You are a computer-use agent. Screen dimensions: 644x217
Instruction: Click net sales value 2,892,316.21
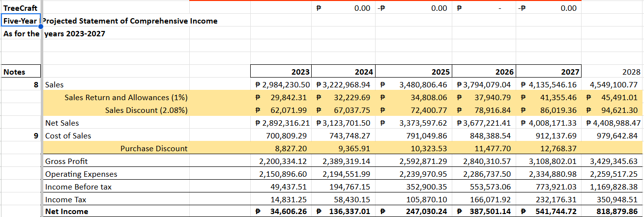click(x=281, y=123)
